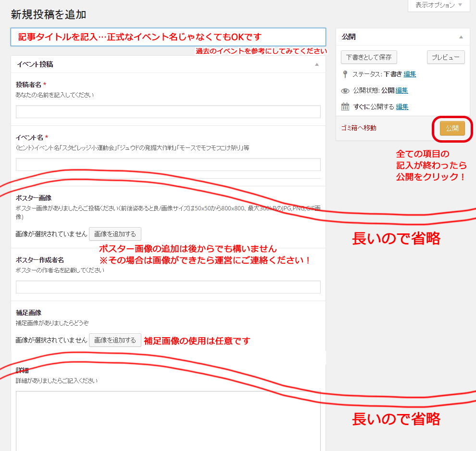Focus the イベント名 text field

168,165
